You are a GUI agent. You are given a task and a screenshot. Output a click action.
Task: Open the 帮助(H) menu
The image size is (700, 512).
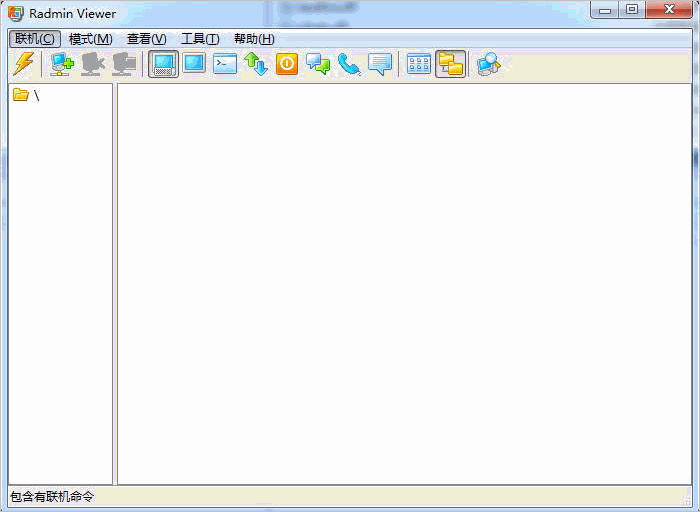[x=254, y=39]
